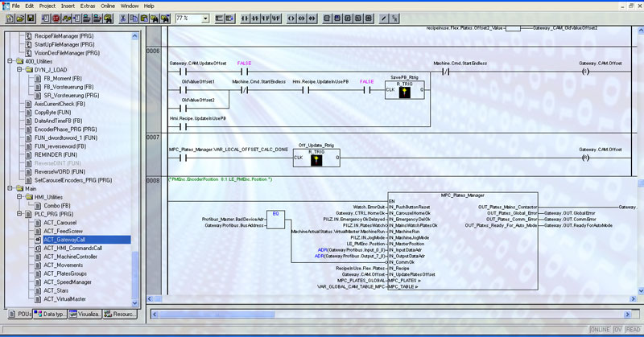This screenshot has height=337, width=644.
Task: Click the Negate slash toolbar icon
Action: tap(384, 18)
